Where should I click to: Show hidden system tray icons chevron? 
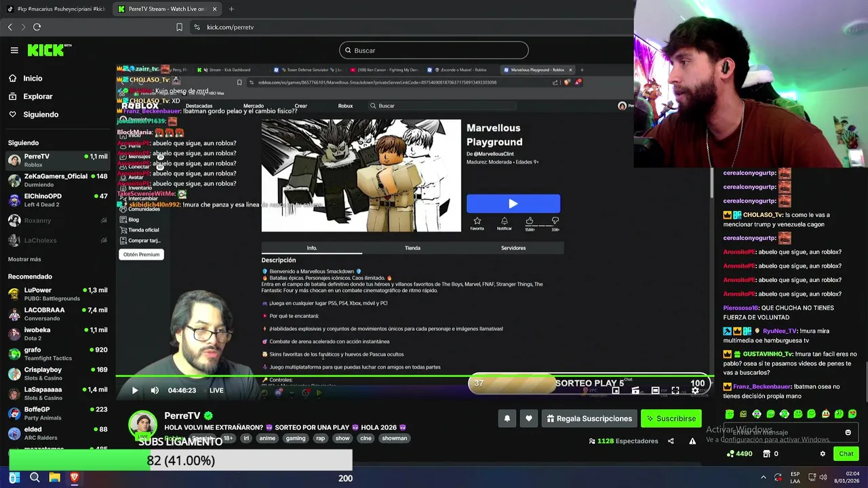pos(763,477)
